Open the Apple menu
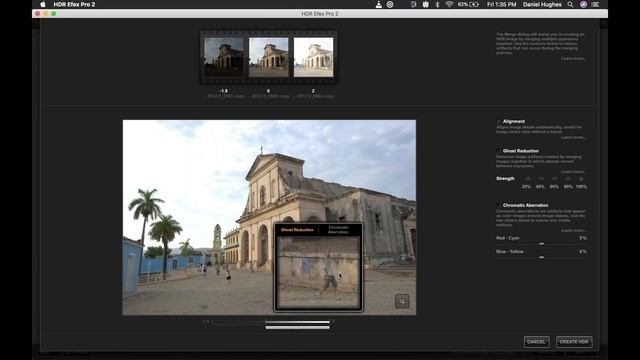This screenshot has height=360, width=640. (43, 4)
